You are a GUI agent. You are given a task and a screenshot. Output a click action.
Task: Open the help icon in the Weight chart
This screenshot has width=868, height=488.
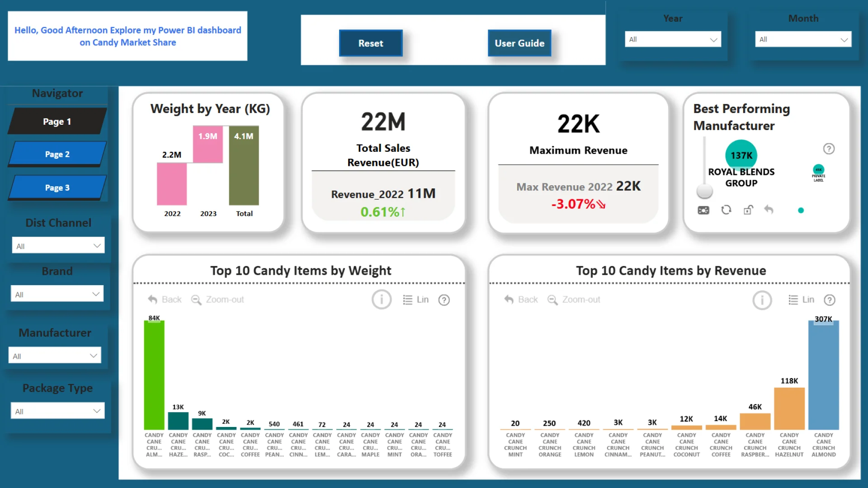pyautogui.click(x=444, y=300)
